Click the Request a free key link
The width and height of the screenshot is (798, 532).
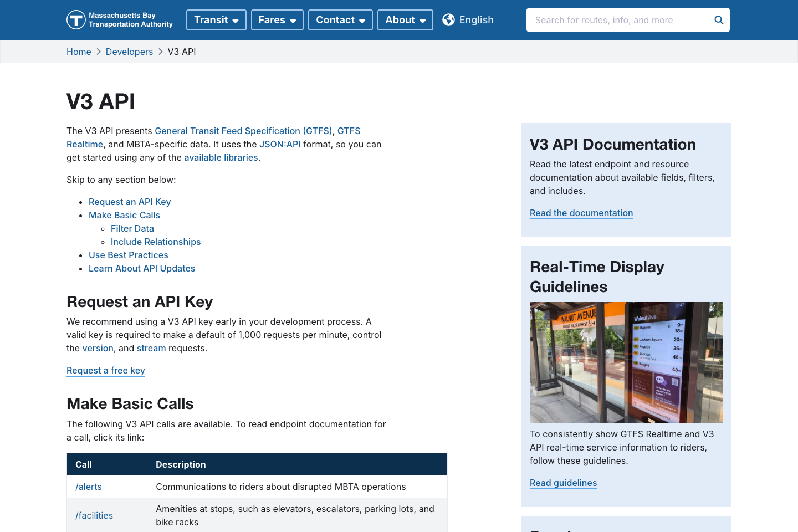click(105, 370)
